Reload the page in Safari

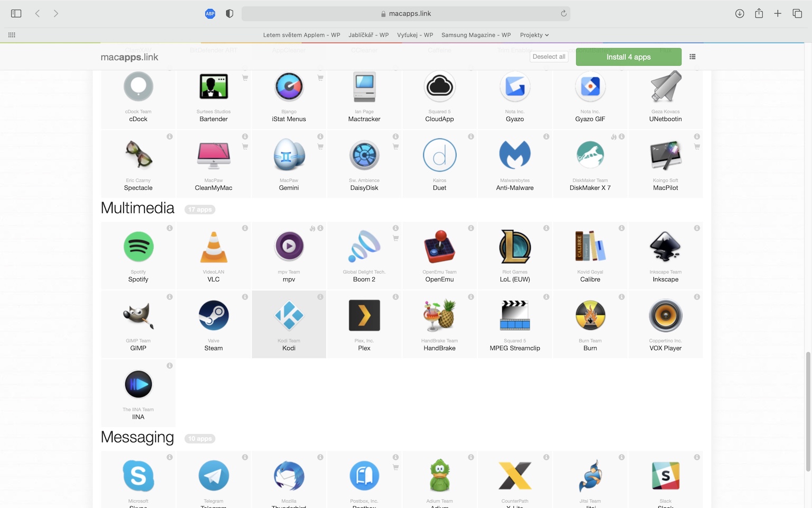tap(564, 14)
